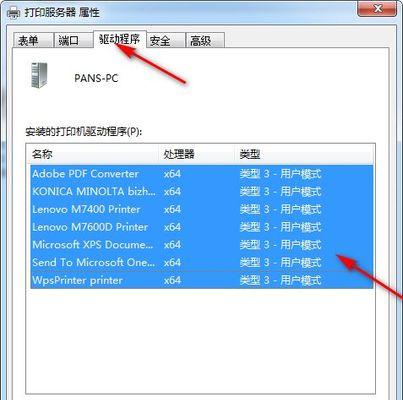
Task: Click the WpsPrinter printer driver row
Action: pos(202,280)
